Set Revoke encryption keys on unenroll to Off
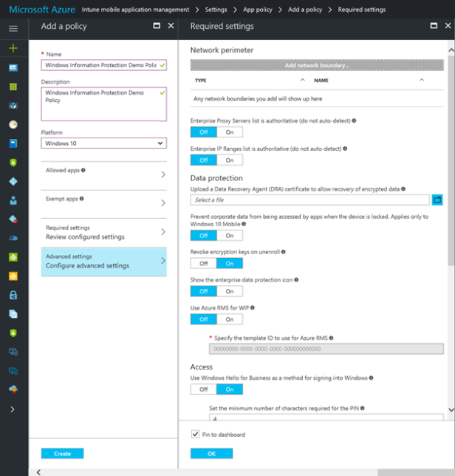Viewport: 455px width, 476px height. (203, 263)
